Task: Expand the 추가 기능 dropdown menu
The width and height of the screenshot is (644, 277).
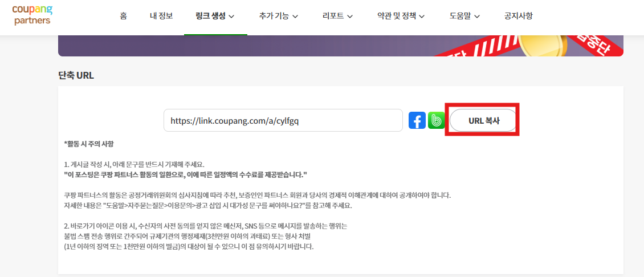Action: click(279, 17)
